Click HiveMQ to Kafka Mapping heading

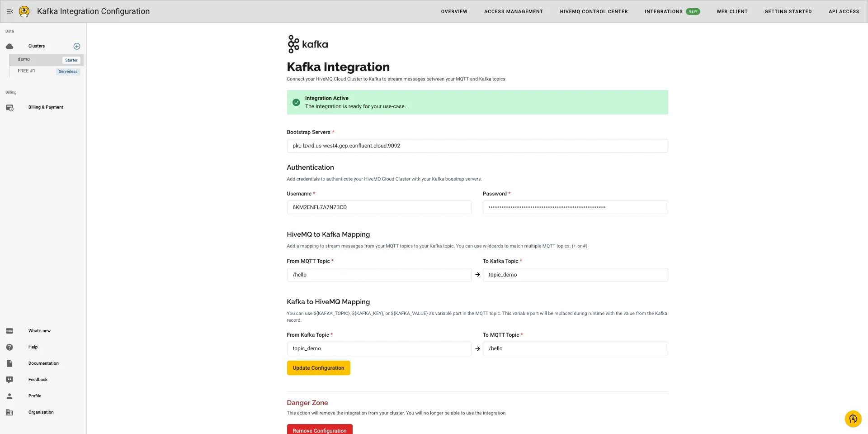click(328, 234)
